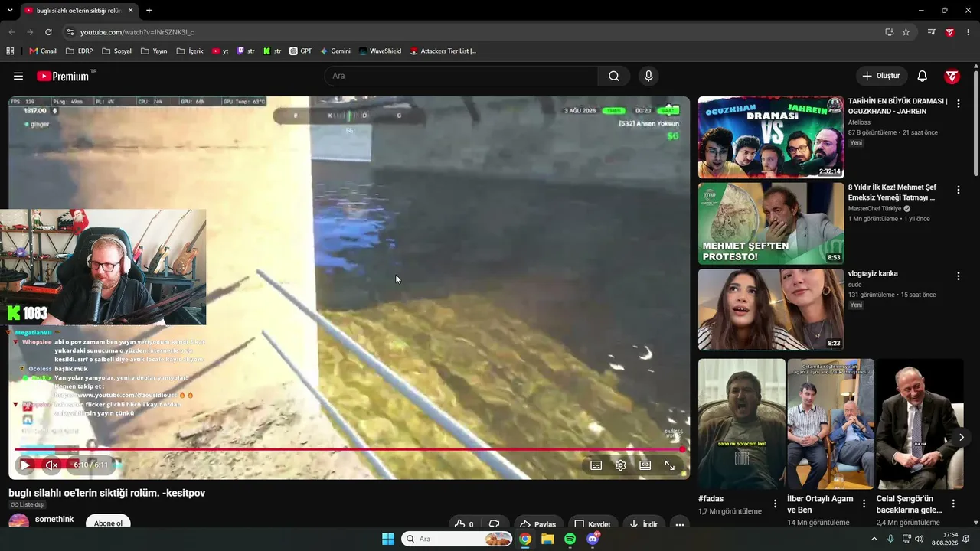Open the Chrome profile avatar
The width and height of the screenshot is (980, 551).
click(x=950, y=32)
